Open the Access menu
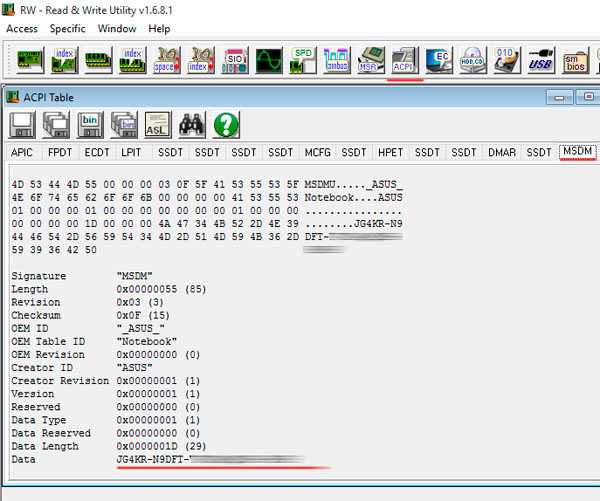 pos(22,29)
